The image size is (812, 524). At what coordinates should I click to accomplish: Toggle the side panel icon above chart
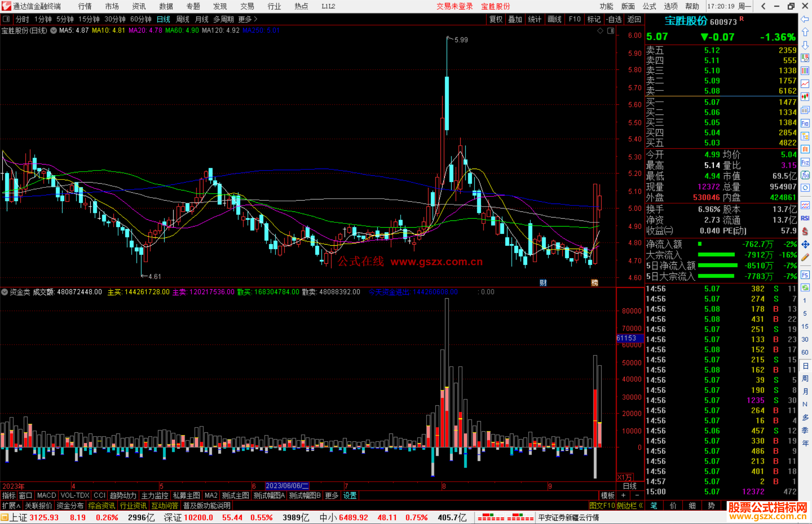(x=611, y=31)
